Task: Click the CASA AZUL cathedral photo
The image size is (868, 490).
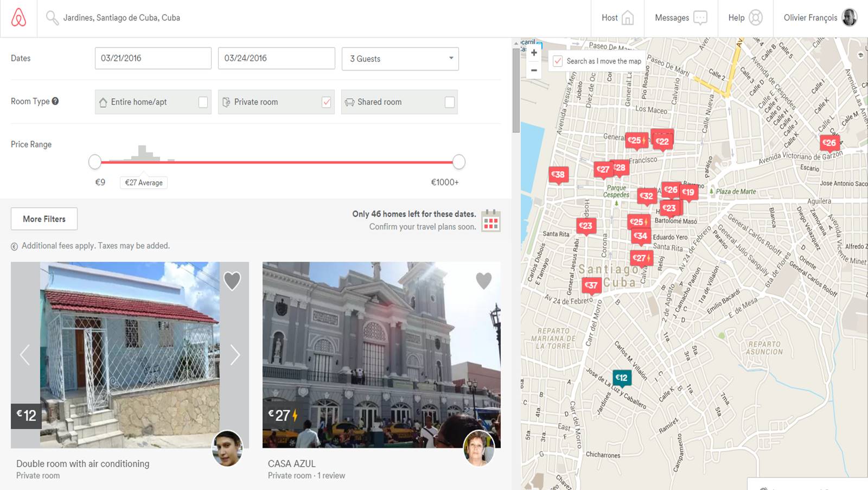Action: pos(381,355)
